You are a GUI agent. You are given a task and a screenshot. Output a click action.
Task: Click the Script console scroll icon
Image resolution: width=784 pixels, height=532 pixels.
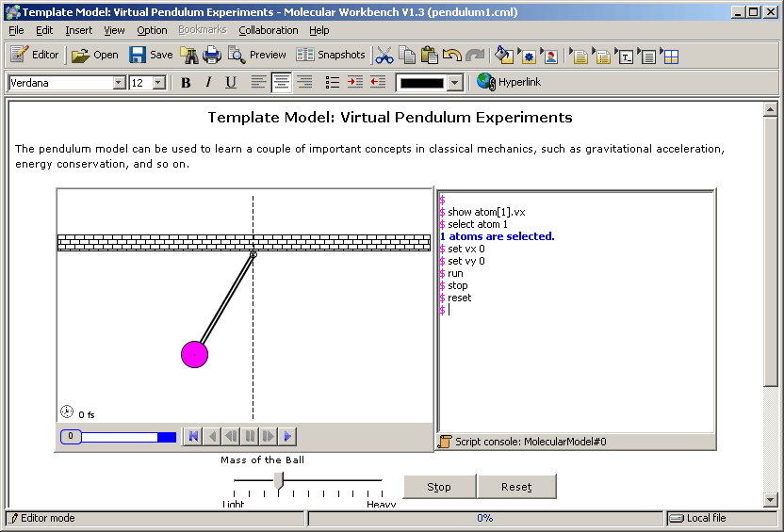[x=445, y=442]
